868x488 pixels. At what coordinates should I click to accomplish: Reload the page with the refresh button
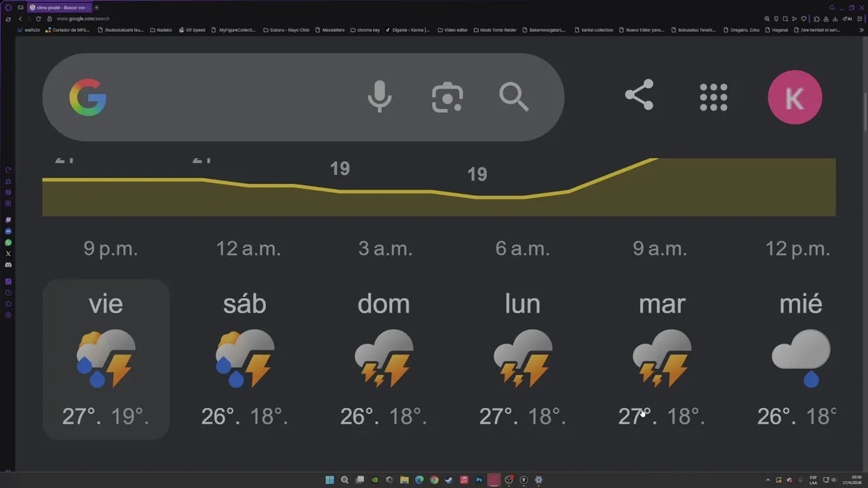pos(39,19)
